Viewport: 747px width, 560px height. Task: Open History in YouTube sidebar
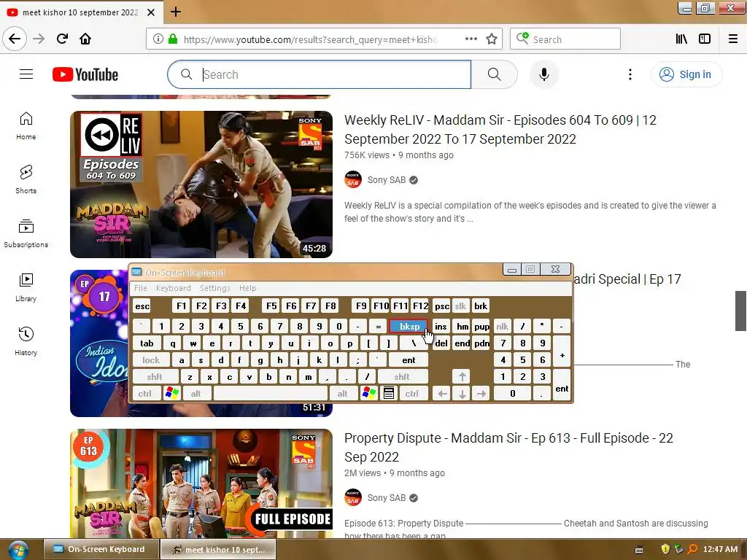(26, 341)
